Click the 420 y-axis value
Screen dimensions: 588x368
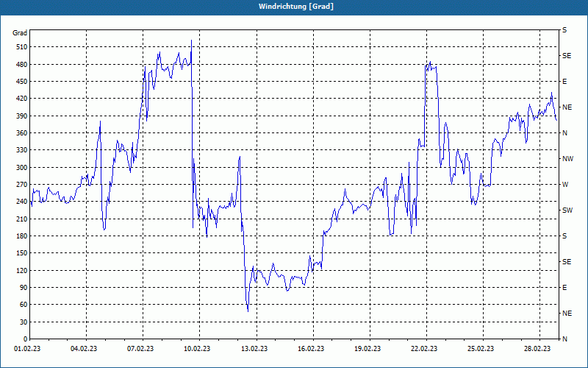click(22, 99)
